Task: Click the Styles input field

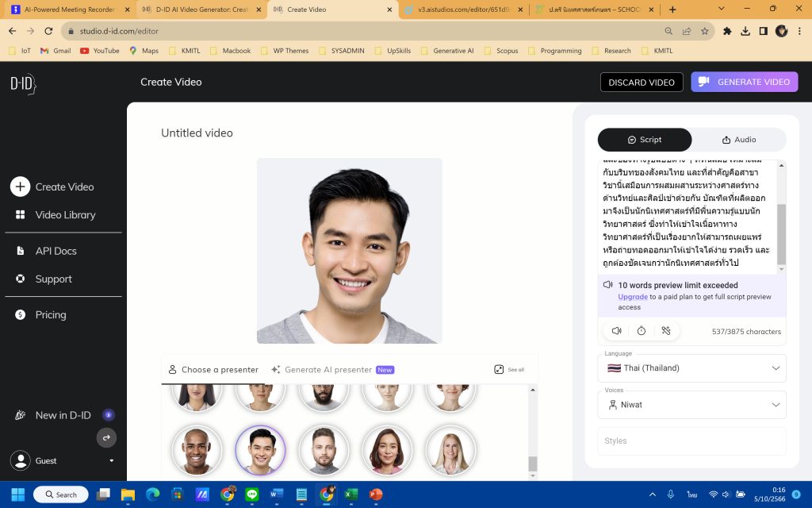Action: tap(691, 441)
